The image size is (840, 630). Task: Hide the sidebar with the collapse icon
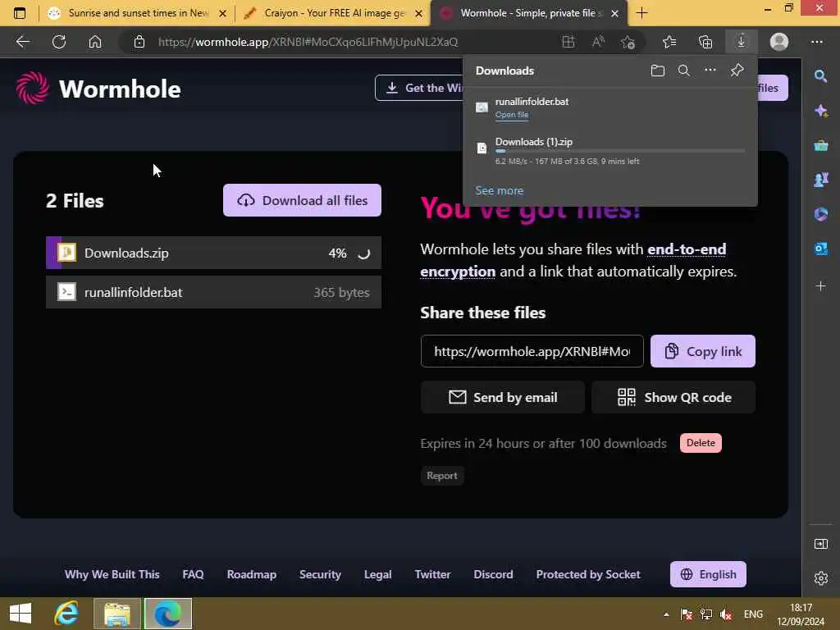820,544
